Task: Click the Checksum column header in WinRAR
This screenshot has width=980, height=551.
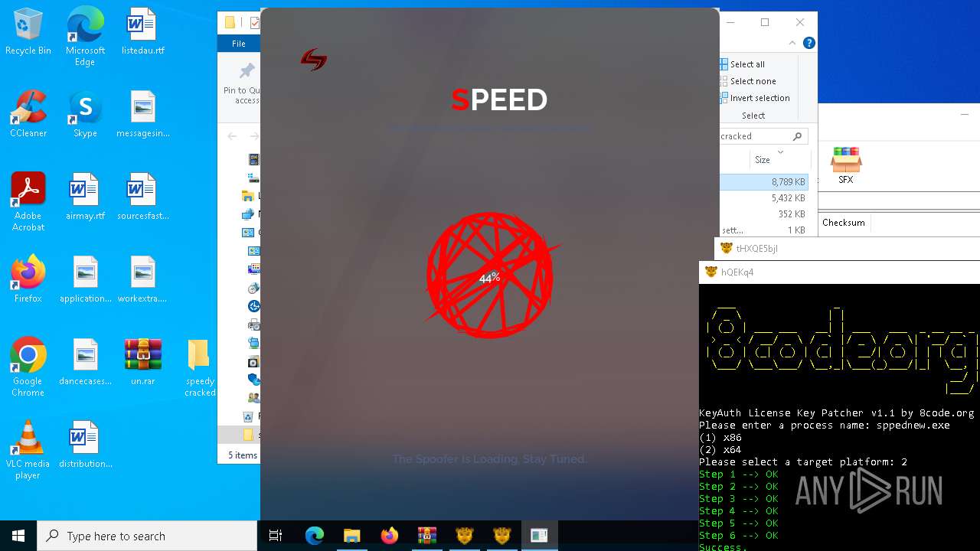Action: coord(844,223)
